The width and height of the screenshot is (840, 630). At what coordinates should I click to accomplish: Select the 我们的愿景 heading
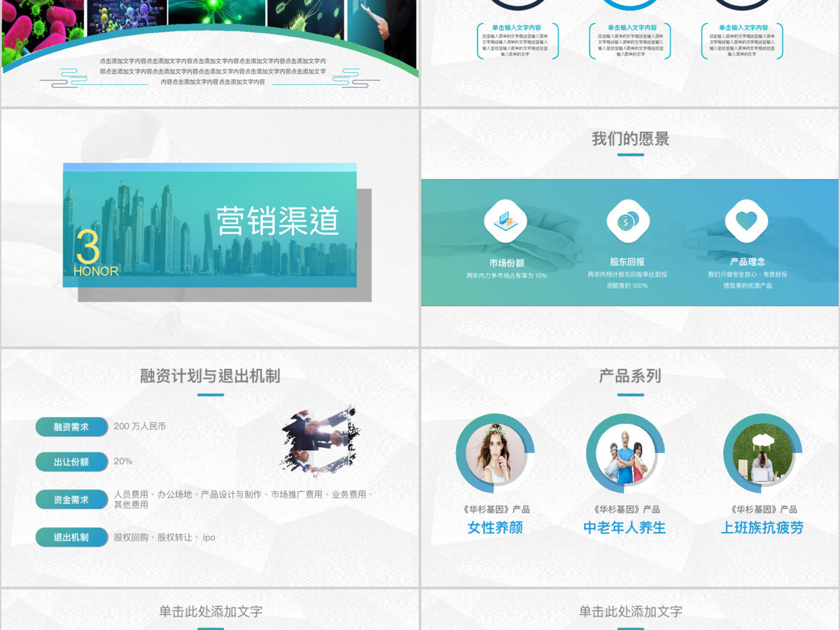[x=631, y=139]
